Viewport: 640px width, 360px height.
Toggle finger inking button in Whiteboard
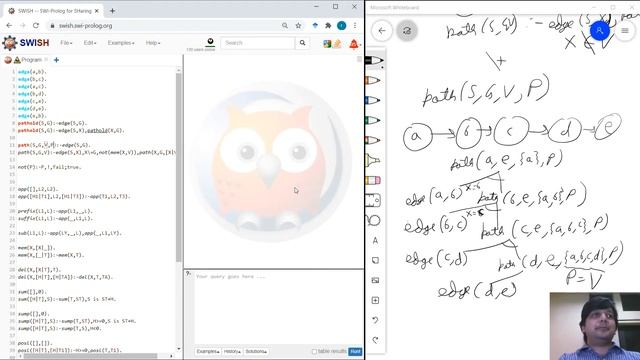407,31
